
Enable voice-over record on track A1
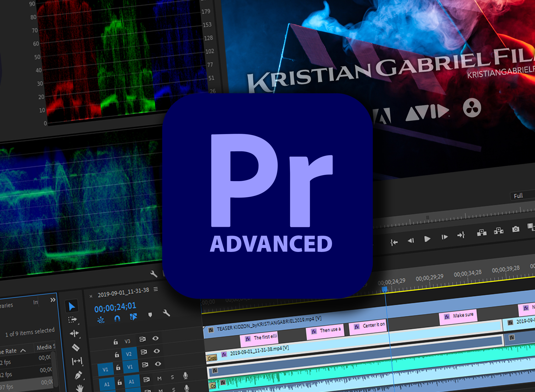point(185,376)
